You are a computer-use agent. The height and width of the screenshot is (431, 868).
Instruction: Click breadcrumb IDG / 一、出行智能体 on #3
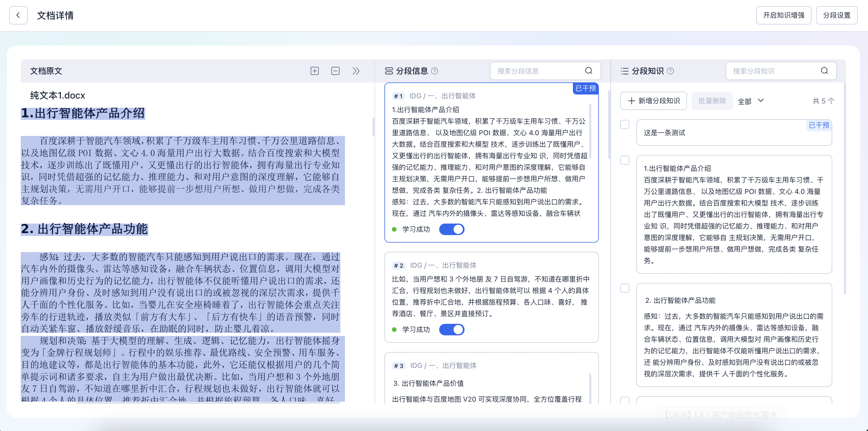point(443,365)
